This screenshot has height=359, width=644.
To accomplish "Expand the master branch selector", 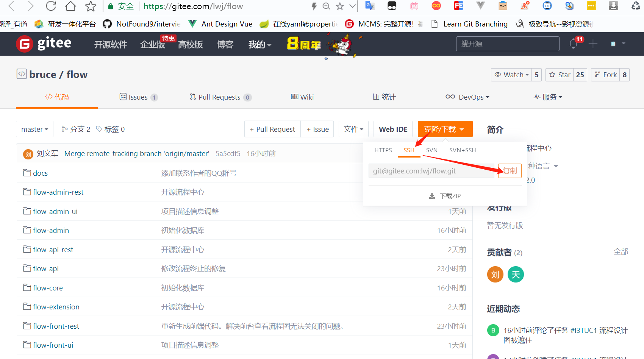I will pos(34,129).
